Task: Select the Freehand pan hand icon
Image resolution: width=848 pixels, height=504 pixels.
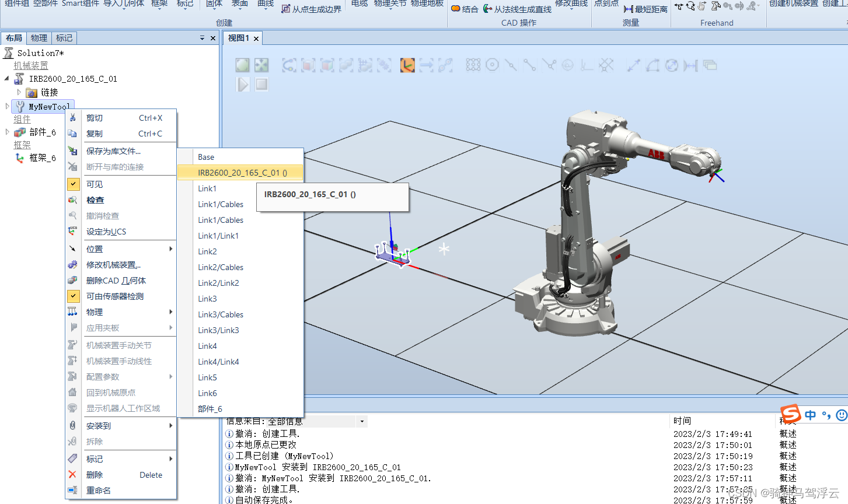Action: pyautogui.click(x=702, y=8)
